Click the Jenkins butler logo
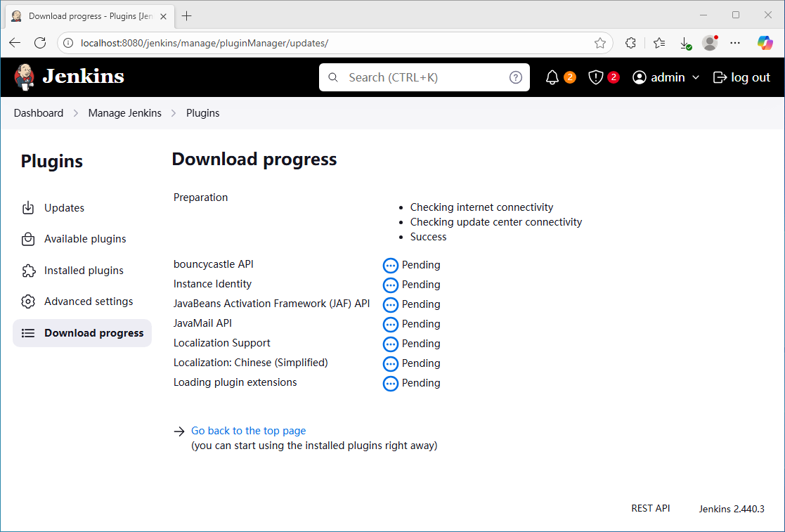This screenshot has height=532, width=785. tap(24, 77)
